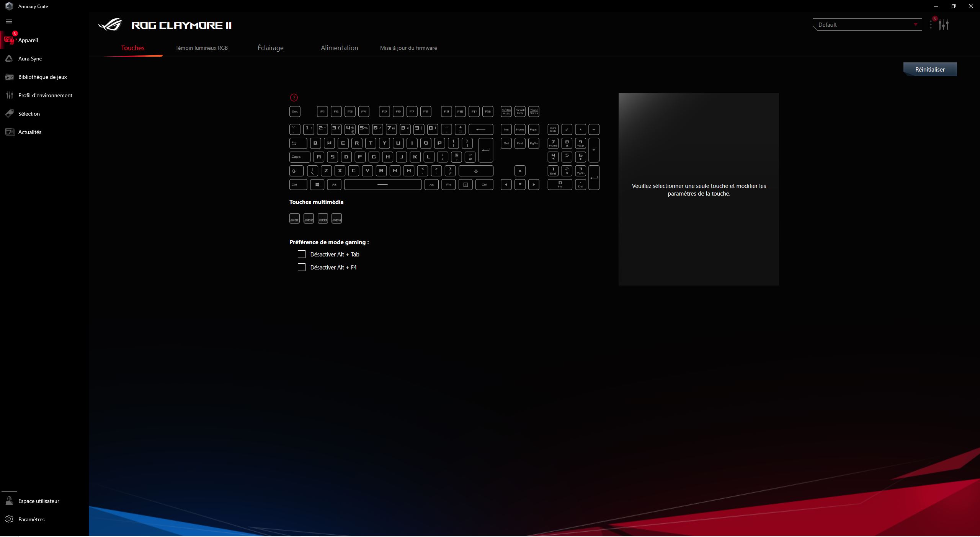The image size is (980, 537).
Task: Open the Aura Sync sidebar item
Action: point(30,59)
